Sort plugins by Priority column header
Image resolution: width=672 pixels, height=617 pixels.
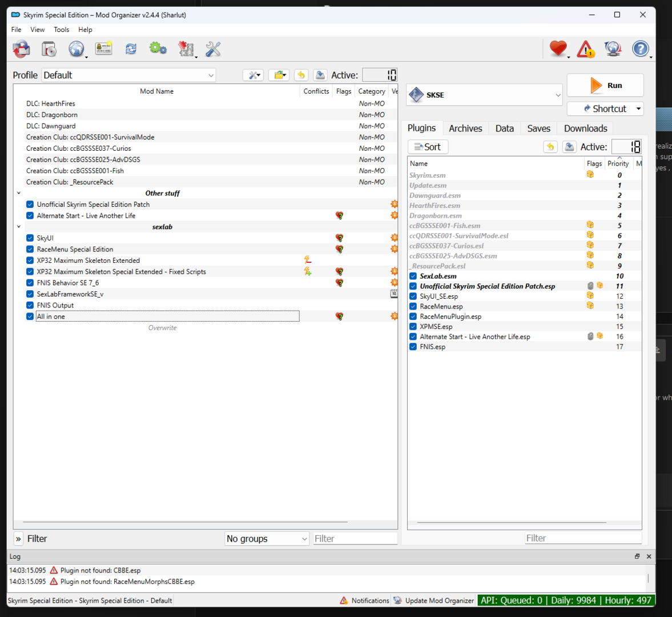pyautogui.click(x=618, y=163)
